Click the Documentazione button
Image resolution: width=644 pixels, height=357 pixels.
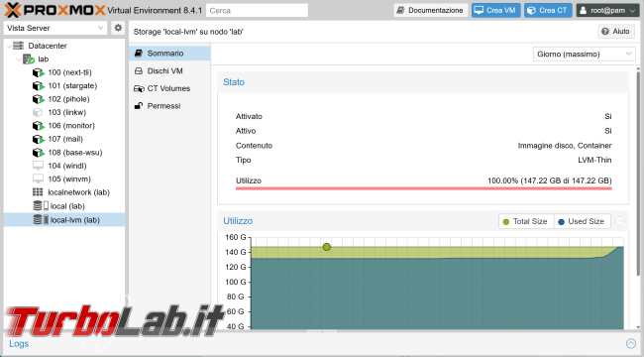(430, 10)
